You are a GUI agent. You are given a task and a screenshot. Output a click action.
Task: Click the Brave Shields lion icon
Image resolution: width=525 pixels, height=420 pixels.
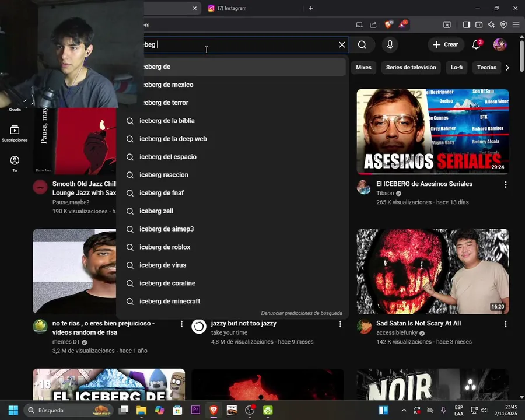pos(388,24)
